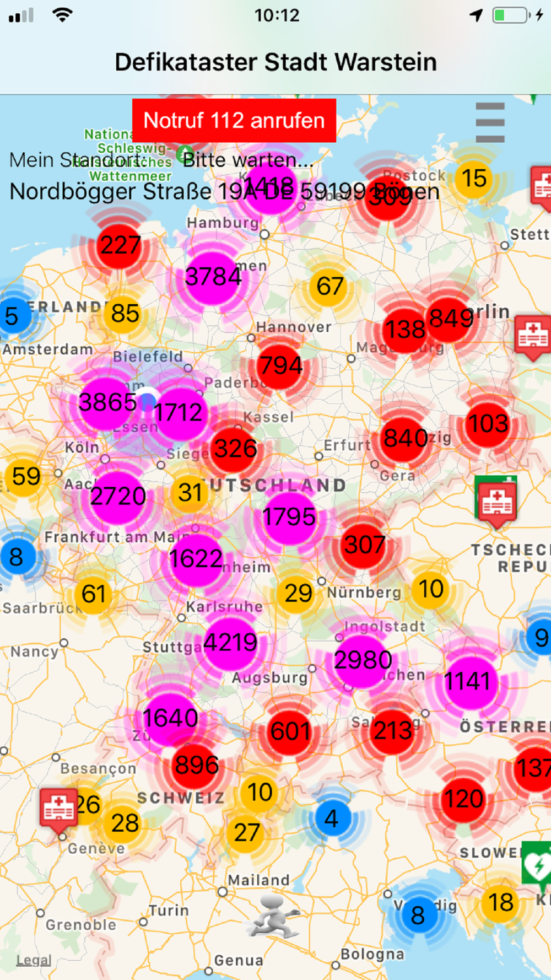Open the magenta 3865 cluster near Essen

tap(107, 402)
